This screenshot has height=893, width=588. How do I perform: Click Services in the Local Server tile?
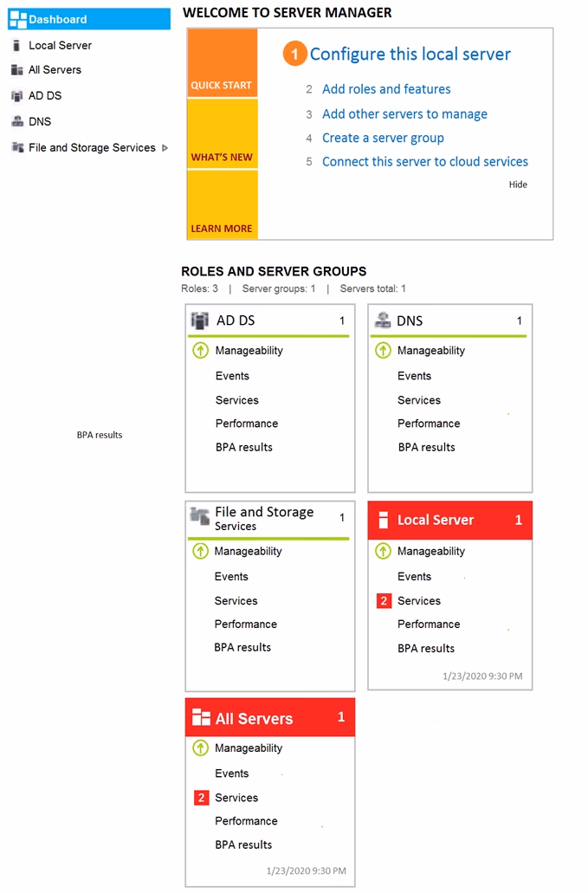pyautogui.click(x=419, y=601)
